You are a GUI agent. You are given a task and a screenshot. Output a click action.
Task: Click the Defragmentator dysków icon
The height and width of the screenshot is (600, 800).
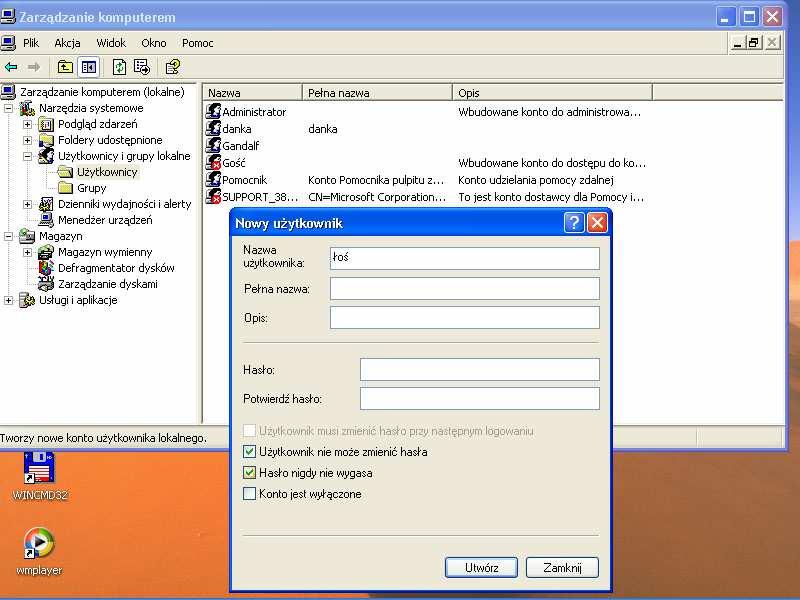click(46, 268)
